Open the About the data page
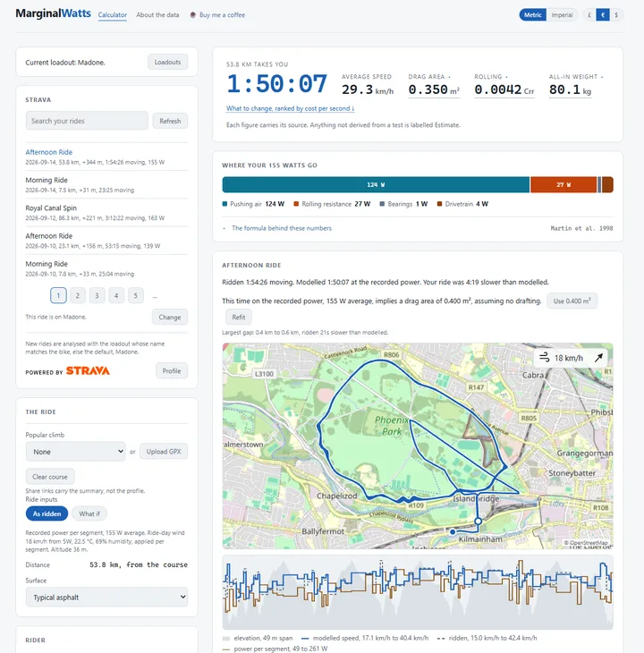Image resolution: width=644 pixels, height=653 pixels. [157, 15]
